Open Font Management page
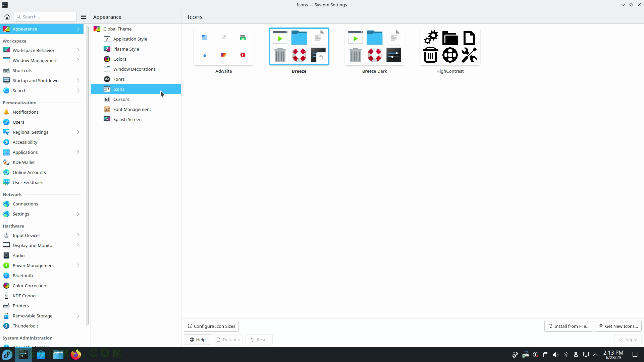The width and height of the screenshot is (644, 362). pos(136,109)
